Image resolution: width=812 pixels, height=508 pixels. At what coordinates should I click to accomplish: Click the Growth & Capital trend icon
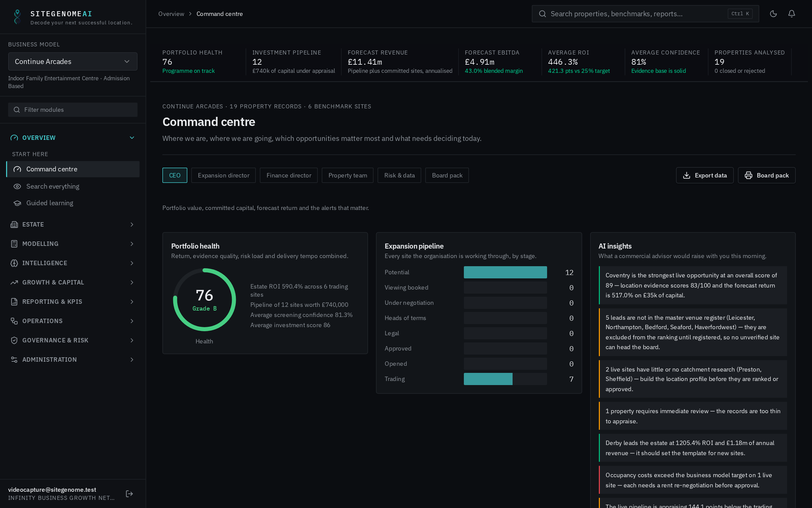[14, 282]
